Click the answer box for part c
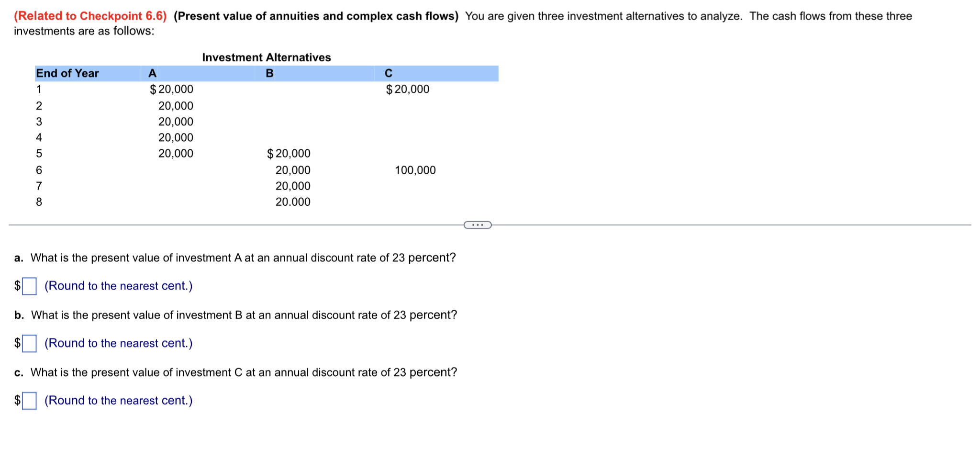The image size is (980, 461). (30, 400)
